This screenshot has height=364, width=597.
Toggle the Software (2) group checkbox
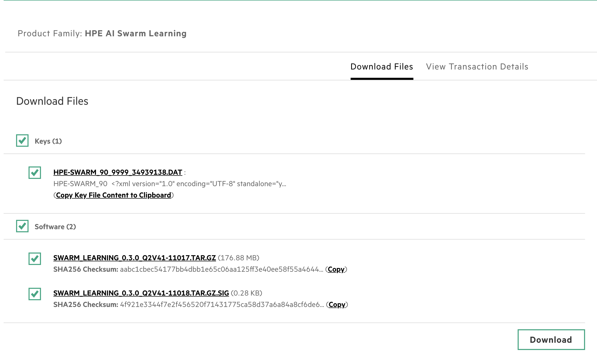[22, 226]
